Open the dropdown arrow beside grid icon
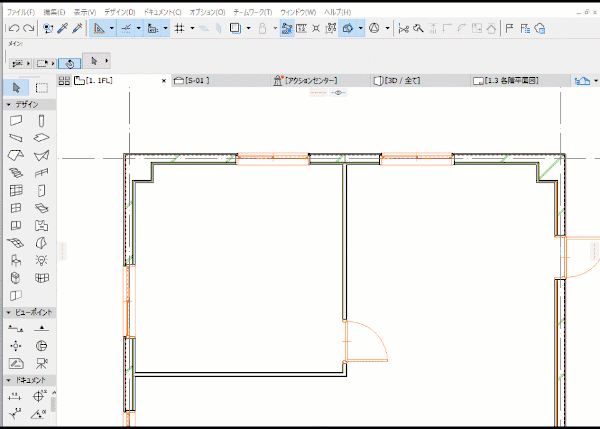 [192, 29]
